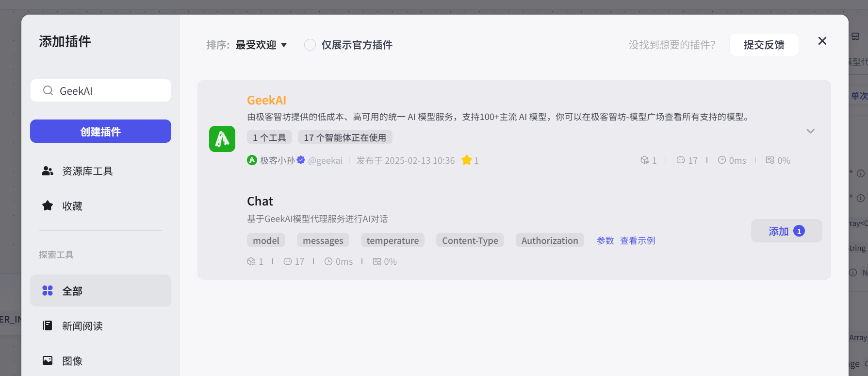The image size is (868, 376).
Task: Open the 最受欢迎 sort dropdown
Action: pos(261,45)
